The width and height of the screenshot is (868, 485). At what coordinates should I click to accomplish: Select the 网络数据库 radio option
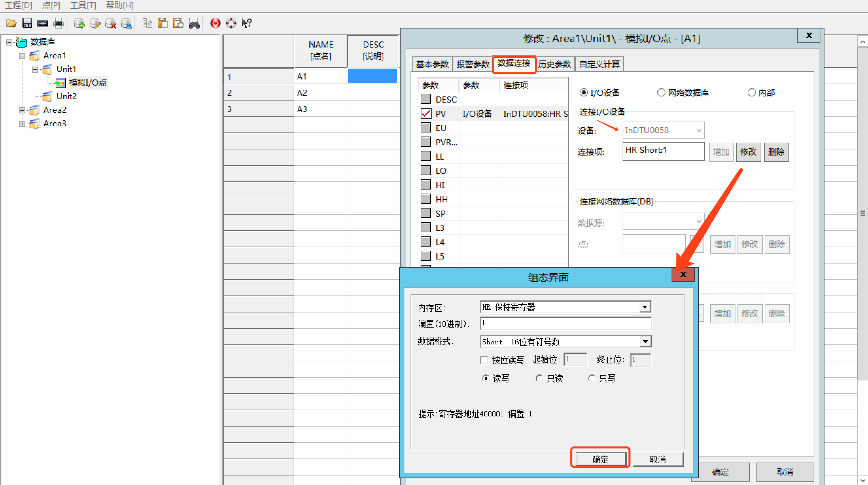pos(661,92)
